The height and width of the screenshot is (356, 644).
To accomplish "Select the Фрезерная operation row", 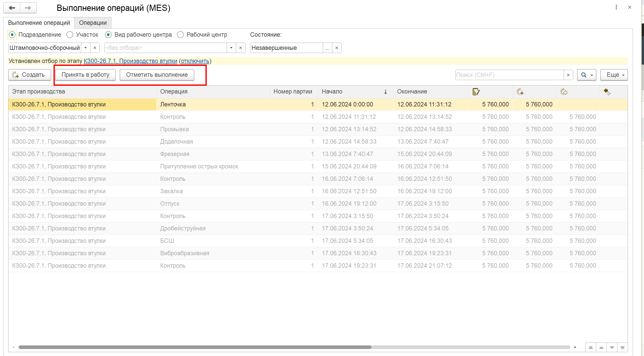I will coord(318,154).
